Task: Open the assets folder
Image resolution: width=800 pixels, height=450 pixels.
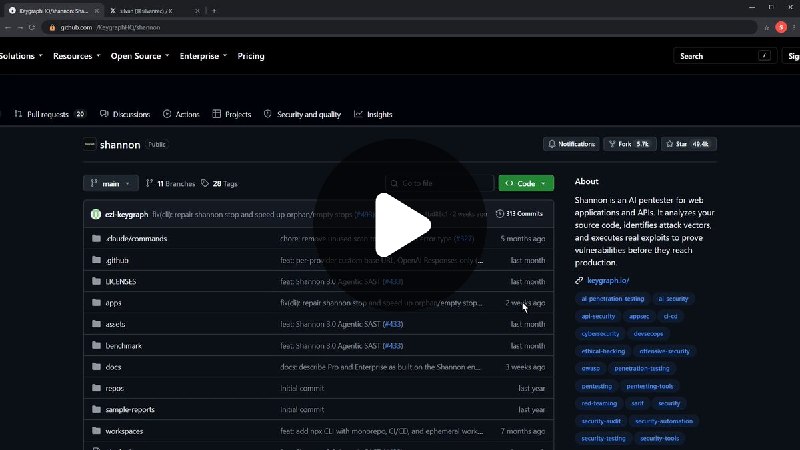Action: point(115,324)
